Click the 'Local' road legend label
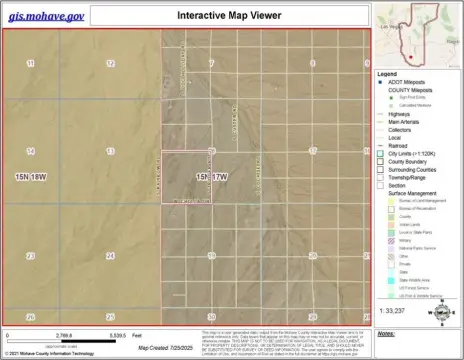Screen dimensions: 464x360 (394, 138)
